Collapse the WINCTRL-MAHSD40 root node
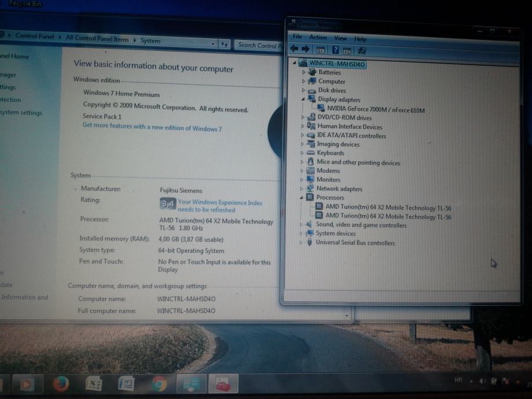532x399 pixels. point(295,62)
